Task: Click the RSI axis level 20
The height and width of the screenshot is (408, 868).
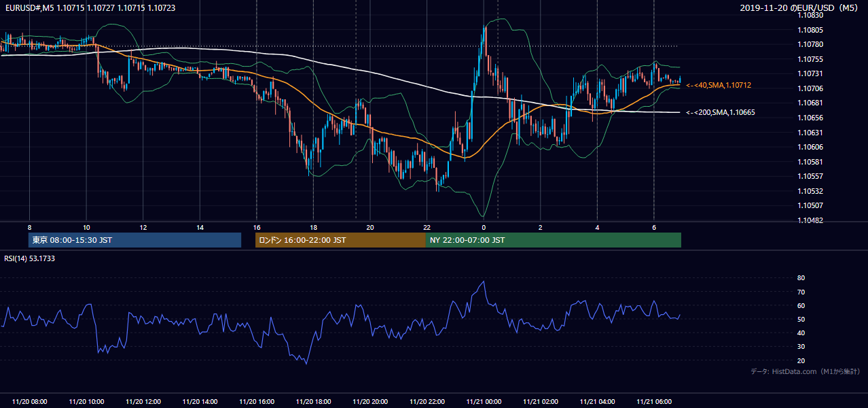Action: click(801, 360)
